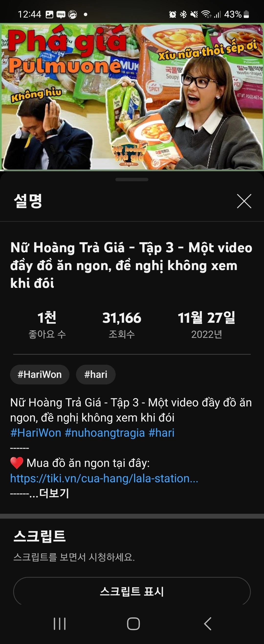Show transcript with 스크립트 표시 button
The height and width of the screenshot is (644, 264).
coord(132,591)
